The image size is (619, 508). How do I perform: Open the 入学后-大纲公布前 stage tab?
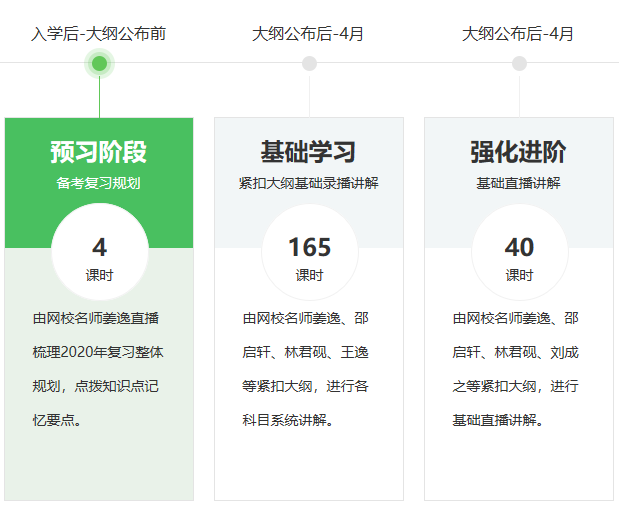pyautogui.click(x=99, y=34)
